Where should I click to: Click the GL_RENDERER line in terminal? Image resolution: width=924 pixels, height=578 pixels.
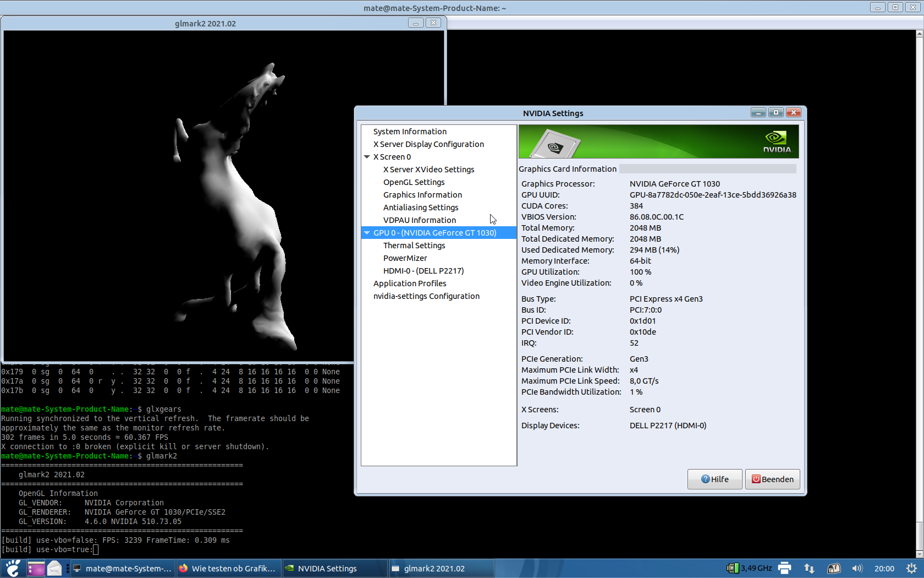(122, 512)
